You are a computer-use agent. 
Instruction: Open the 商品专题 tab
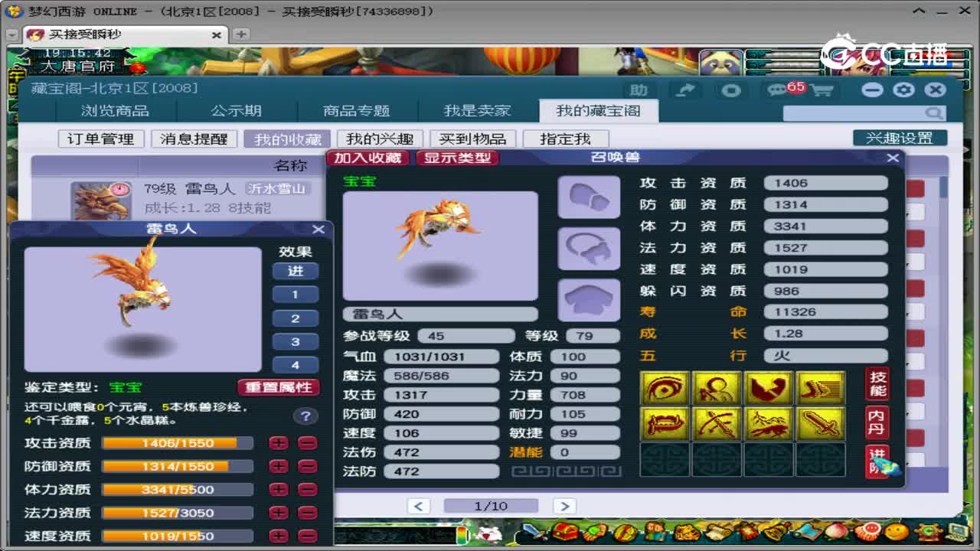[x=357, y=111]
